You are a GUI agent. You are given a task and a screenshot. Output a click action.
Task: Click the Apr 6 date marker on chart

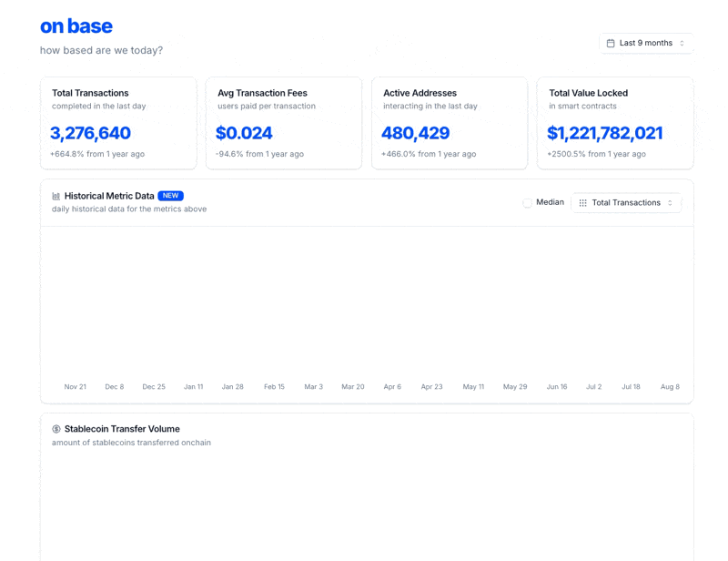(392, 387)
